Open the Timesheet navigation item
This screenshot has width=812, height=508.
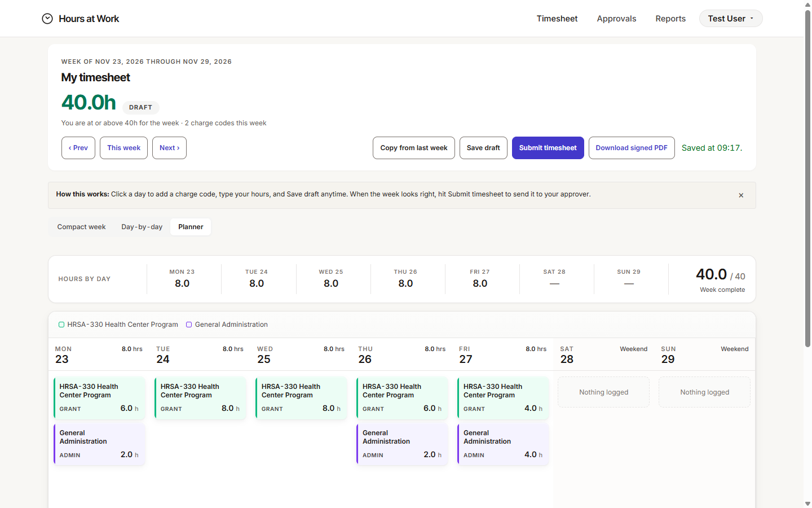557,19
